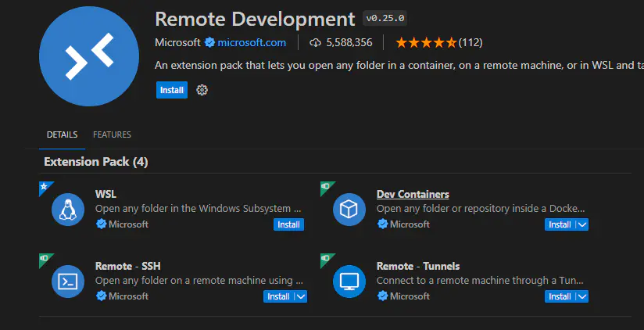Open the Remote - Tunnels extension title
This screenshot has width=644, height=330.
point(417,266)
